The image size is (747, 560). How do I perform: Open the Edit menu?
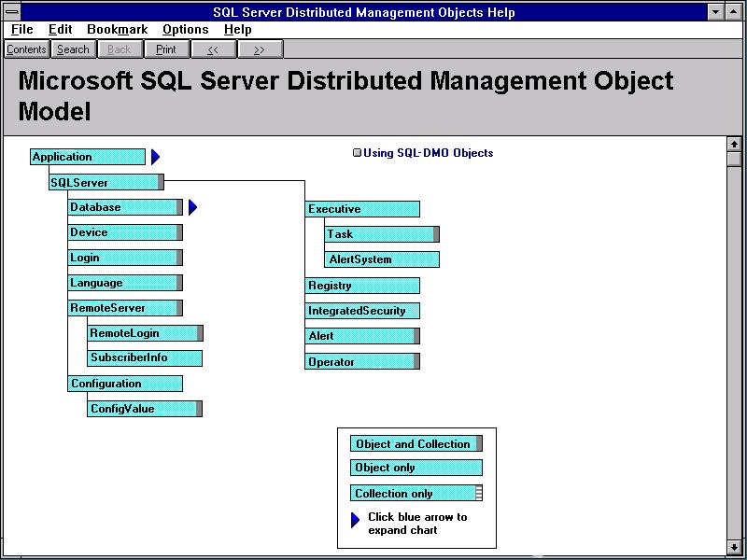(x=60, y=30)
